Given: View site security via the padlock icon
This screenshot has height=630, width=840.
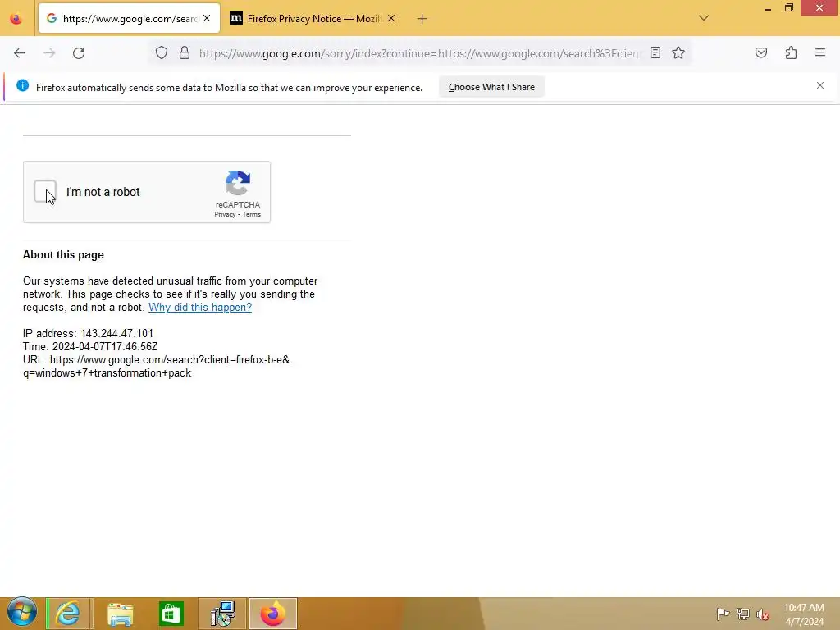Looking at the screenshot, I should 185,52.
